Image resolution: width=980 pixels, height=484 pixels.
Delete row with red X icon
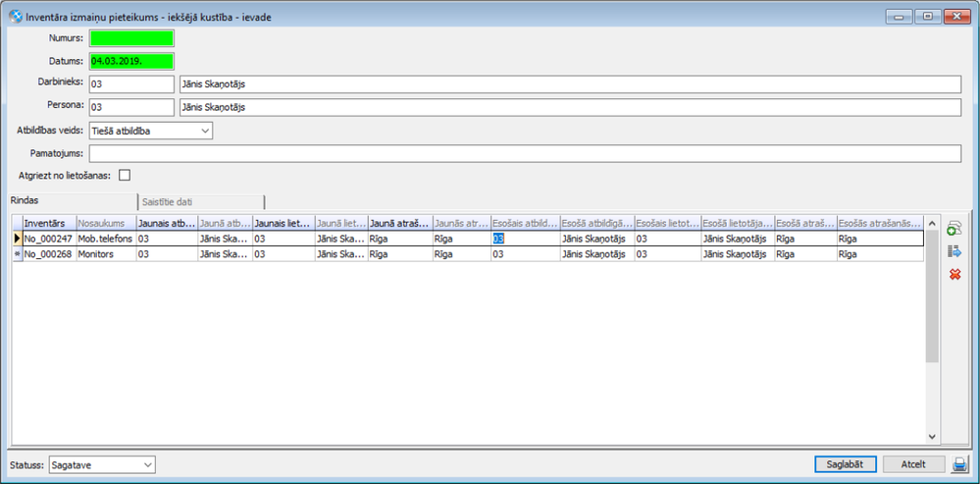pyautogui.click(x=954, y=275)
